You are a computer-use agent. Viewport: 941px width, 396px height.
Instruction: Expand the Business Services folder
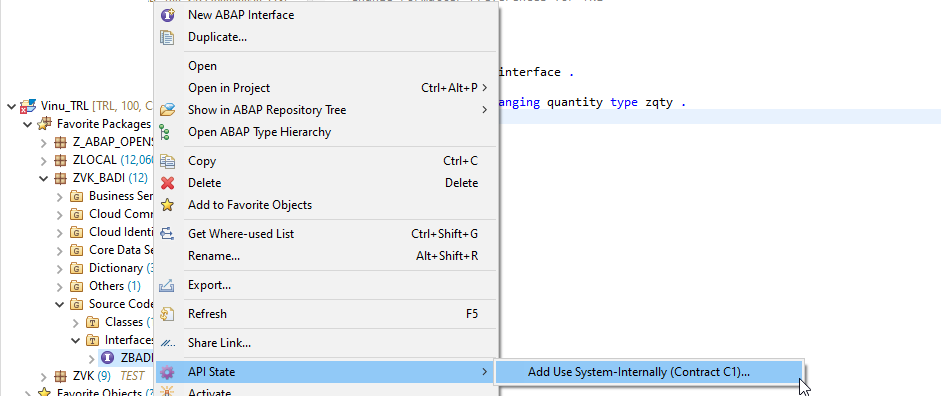point(59,196)
